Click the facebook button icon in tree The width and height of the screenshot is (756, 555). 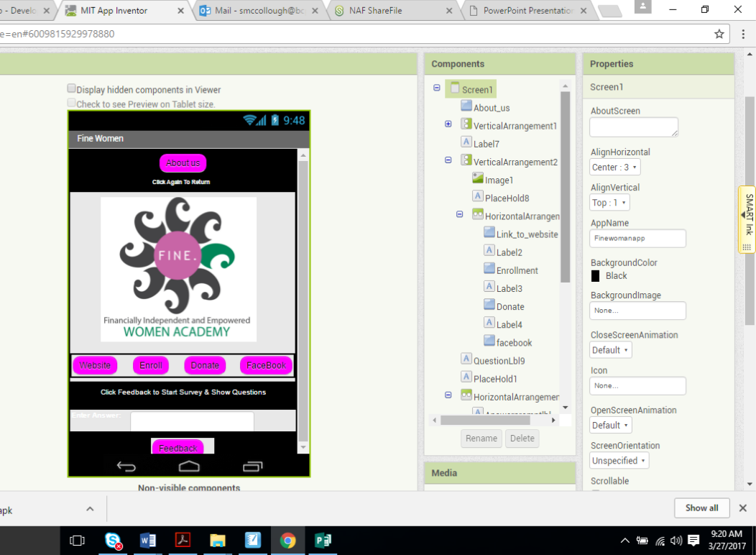click(x=489, y=341)
